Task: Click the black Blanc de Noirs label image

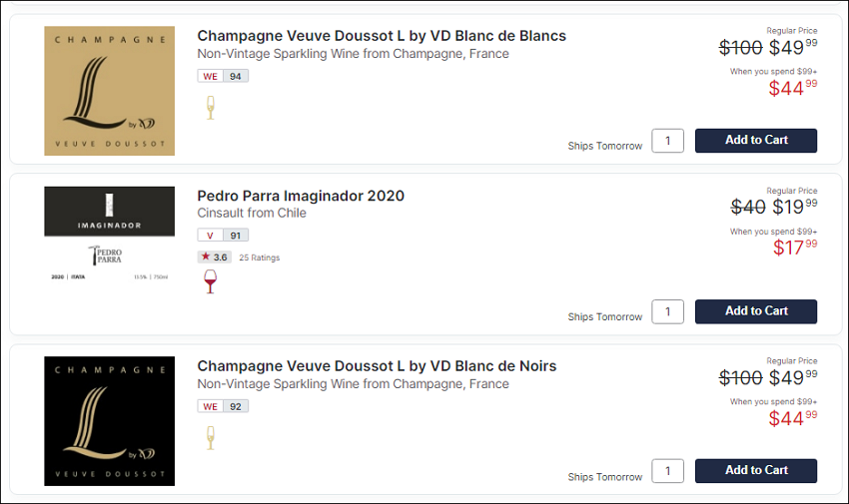Action: point(110,421)
